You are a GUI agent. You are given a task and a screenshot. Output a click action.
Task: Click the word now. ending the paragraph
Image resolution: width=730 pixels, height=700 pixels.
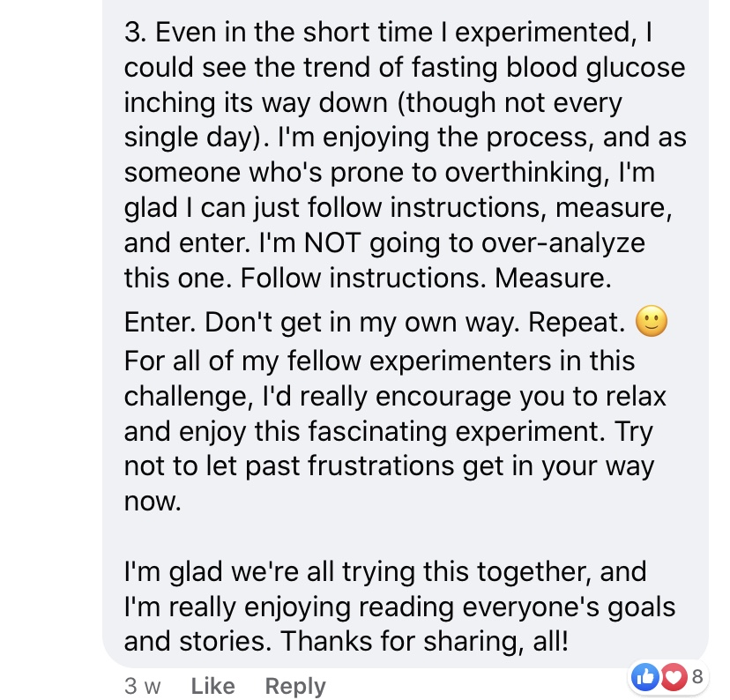[153, 502]
